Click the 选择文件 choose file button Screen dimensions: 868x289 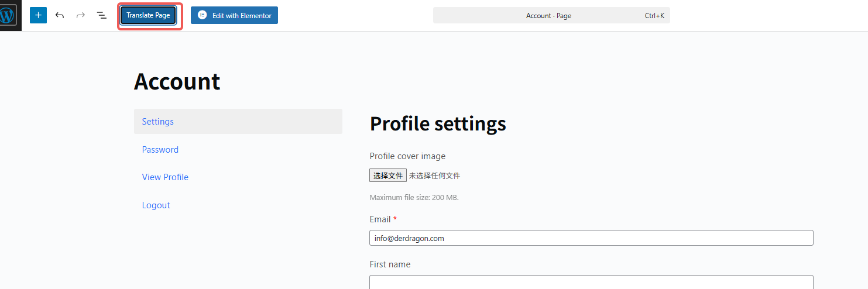click(x=388, y=176)
